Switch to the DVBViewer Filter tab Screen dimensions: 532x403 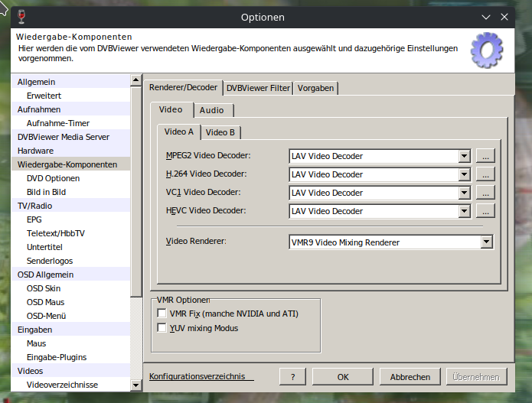(x=258, y=88)
